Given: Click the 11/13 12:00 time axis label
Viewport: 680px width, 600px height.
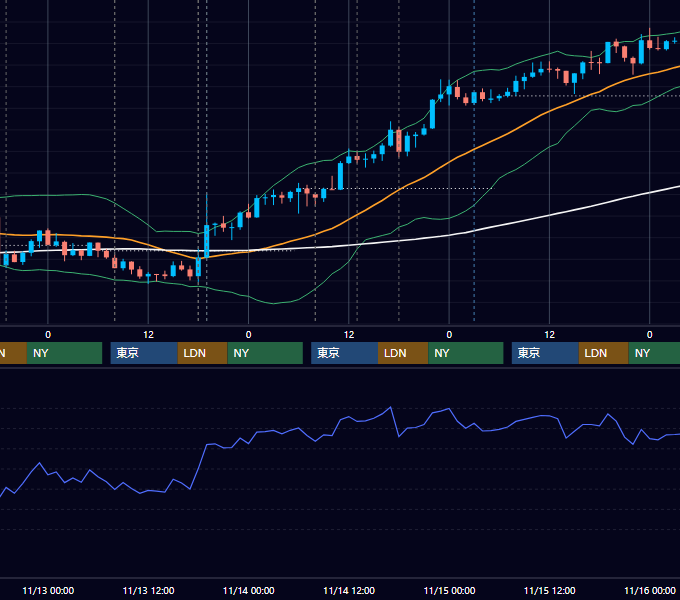Looking at the screenshot, I should click(x=148, y=590).
